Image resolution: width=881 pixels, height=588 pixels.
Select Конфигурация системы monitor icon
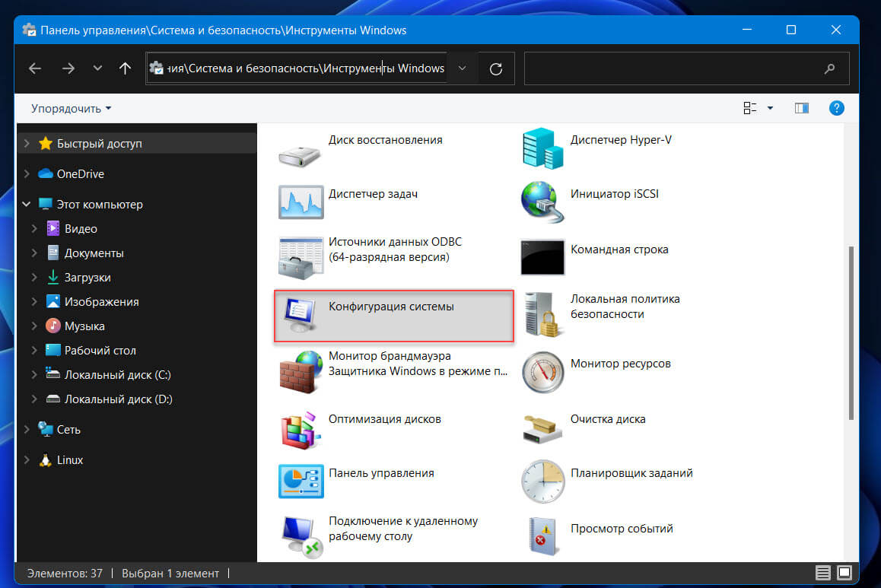(x=301, y=314)
